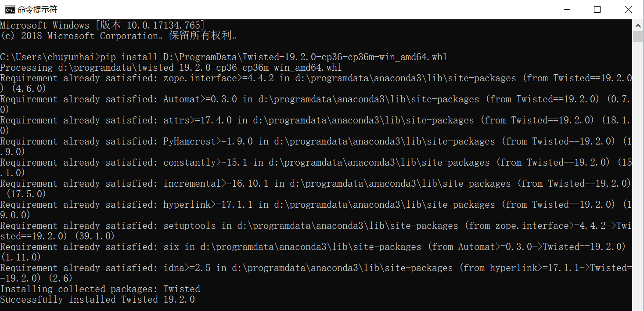Click the idna>=2.5 requirement line

tap(316, 273)
